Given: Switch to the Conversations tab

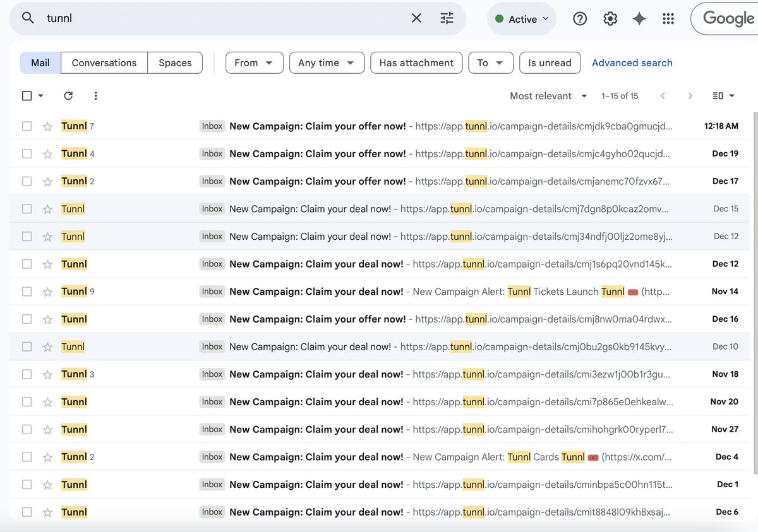Looking at the screenshot, I should 104,63.
